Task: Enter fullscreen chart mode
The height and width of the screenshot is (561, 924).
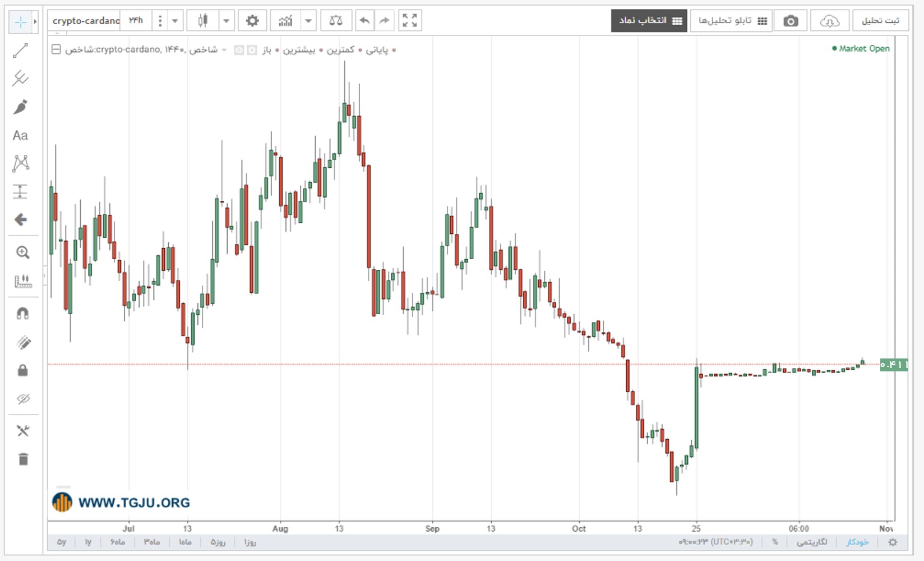Action: point(410,21)
